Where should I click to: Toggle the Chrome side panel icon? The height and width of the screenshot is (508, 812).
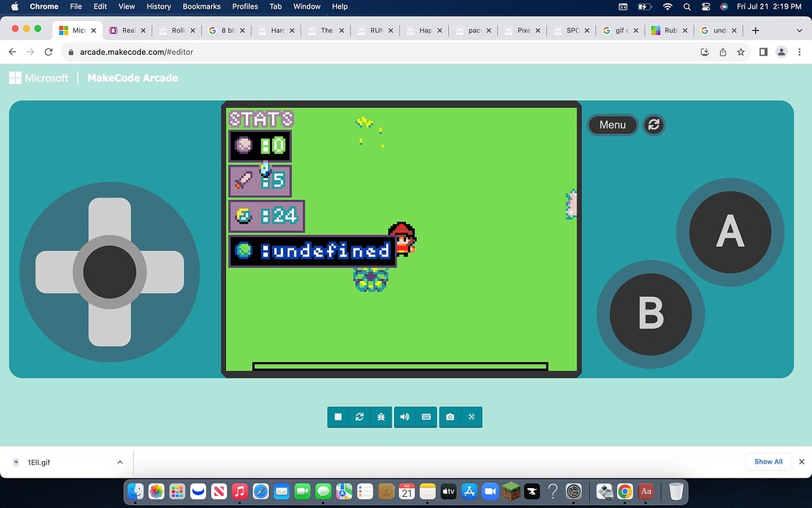pos(763,52)
